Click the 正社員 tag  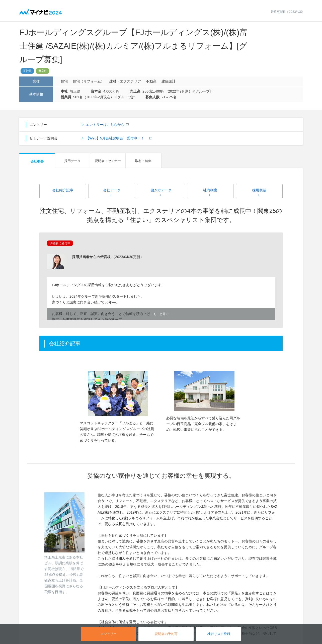(27, 71)
